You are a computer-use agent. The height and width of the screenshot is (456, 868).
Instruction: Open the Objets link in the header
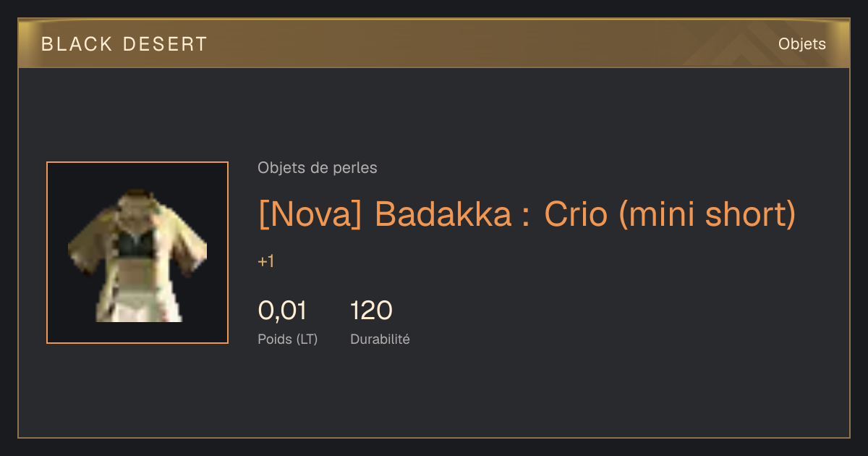tap(801, 44)
